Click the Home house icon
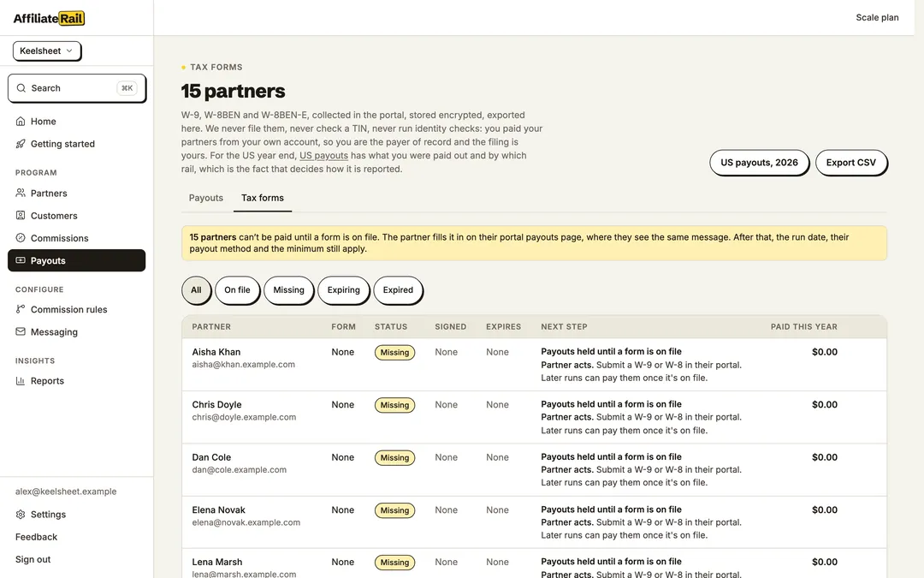 pos(21,121)
